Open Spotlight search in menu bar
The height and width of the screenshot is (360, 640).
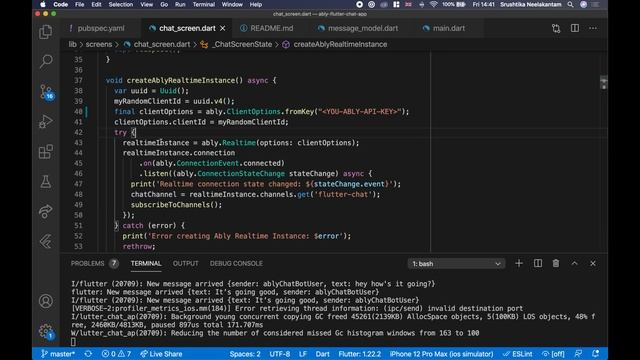coord(570,4)
